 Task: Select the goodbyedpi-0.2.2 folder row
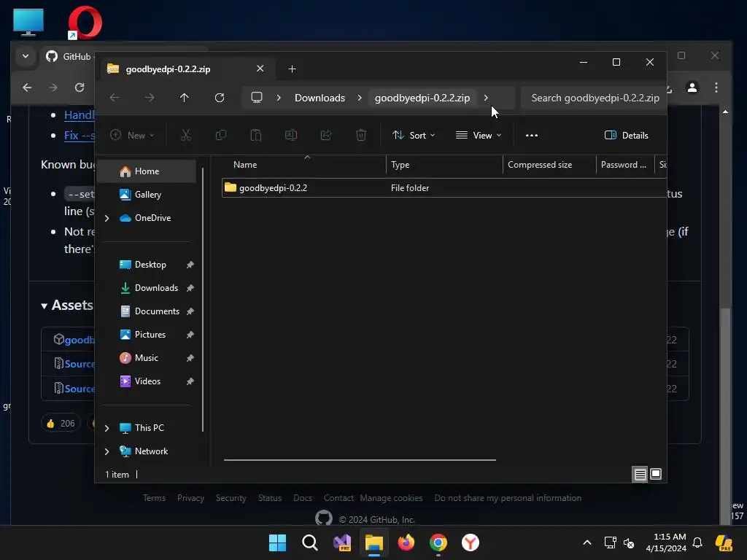tap(444, 187)
